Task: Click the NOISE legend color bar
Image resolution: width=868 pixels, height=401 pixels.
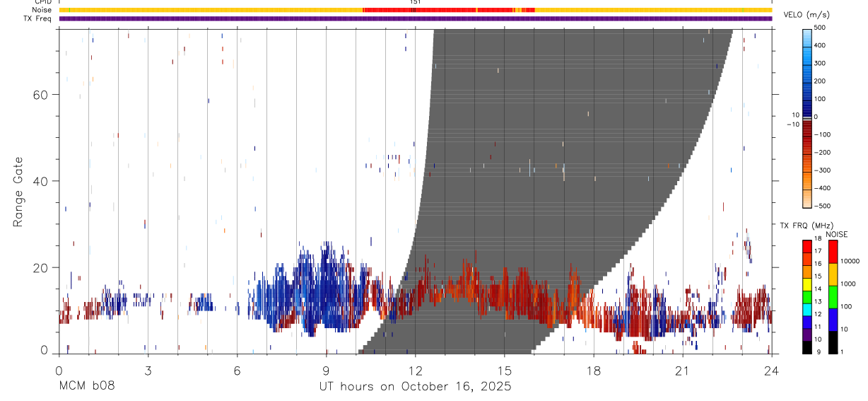Action: tap(833, 296)
